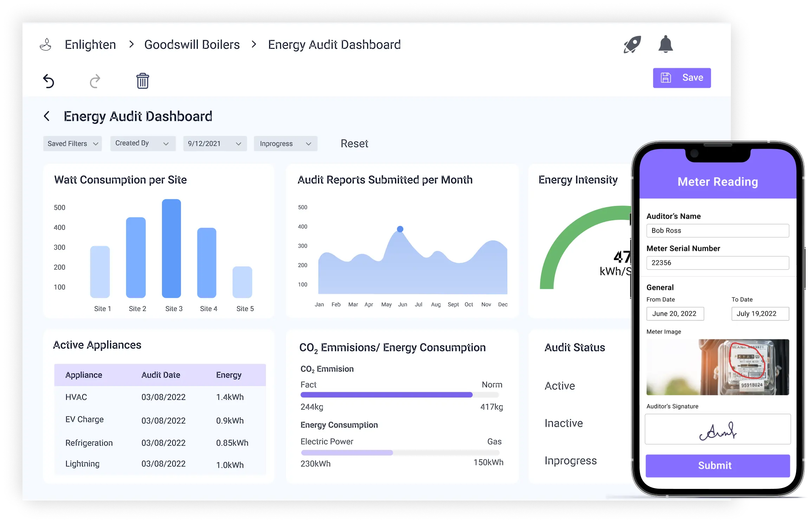Viewport: 812px width, 523px height.
Task: Click the redo arrow icon
Action: coord(95,81)
